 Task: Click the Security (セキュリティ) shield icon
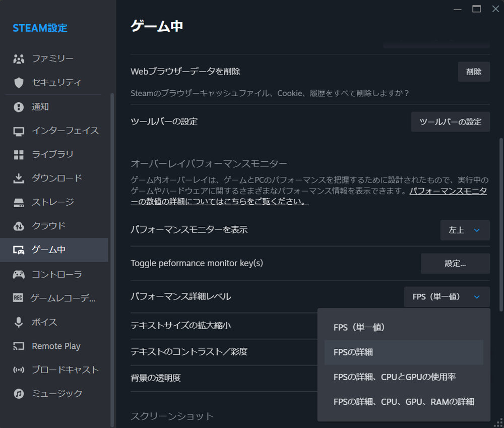pos(19,83)
